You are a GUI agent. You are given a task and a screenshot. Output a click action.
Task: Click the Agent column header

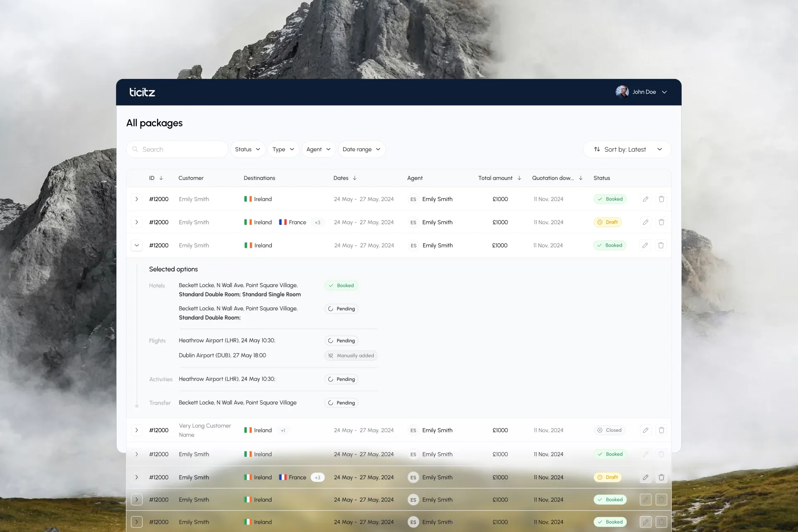pos(415,178)
